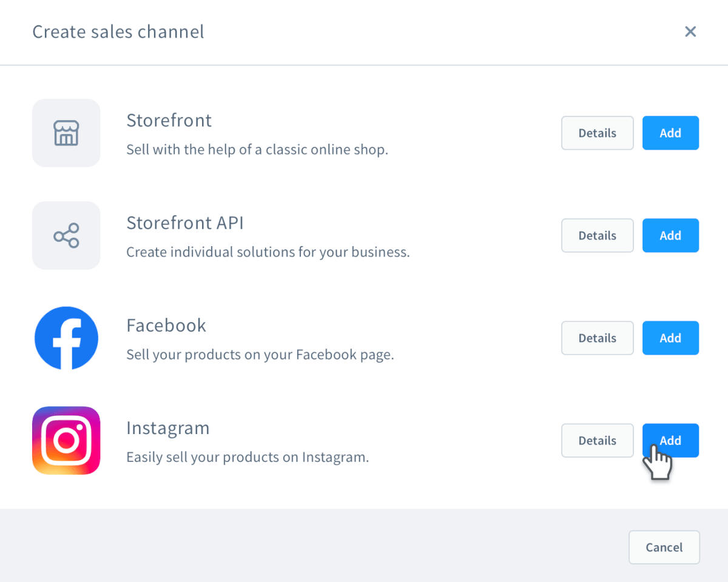Click the 'Easily sell your products on Instagram' description

pos(248,457)
